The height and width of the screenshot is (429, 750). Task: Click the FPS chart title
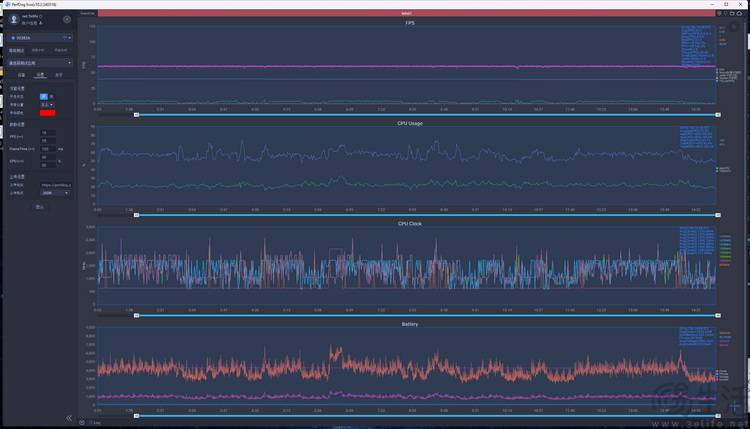pos(410,23)
